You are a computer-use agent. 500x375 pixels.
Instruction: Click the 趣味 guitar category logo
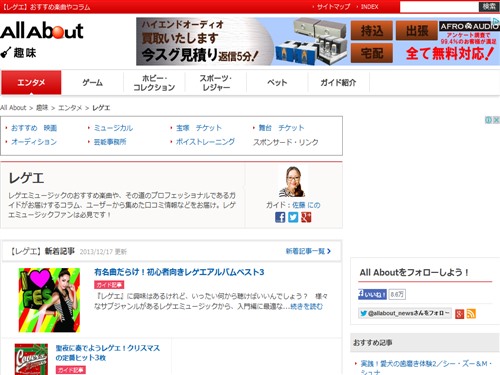pos(18,53)
